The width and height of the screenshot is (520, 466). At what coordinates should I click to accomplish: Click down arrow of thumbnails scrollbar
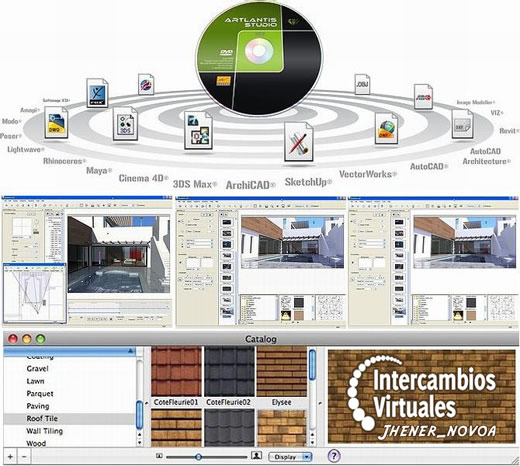[312, 443]
